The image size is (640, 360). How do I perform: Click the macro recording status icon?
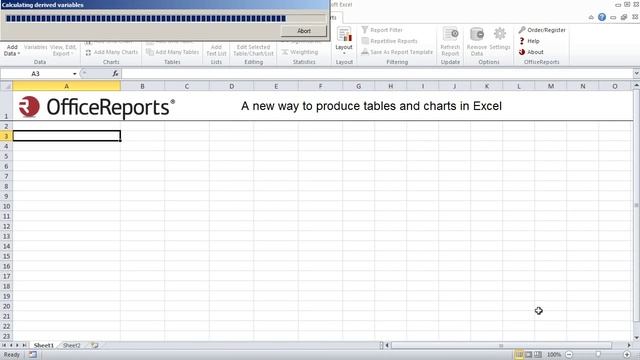[33, 355]
